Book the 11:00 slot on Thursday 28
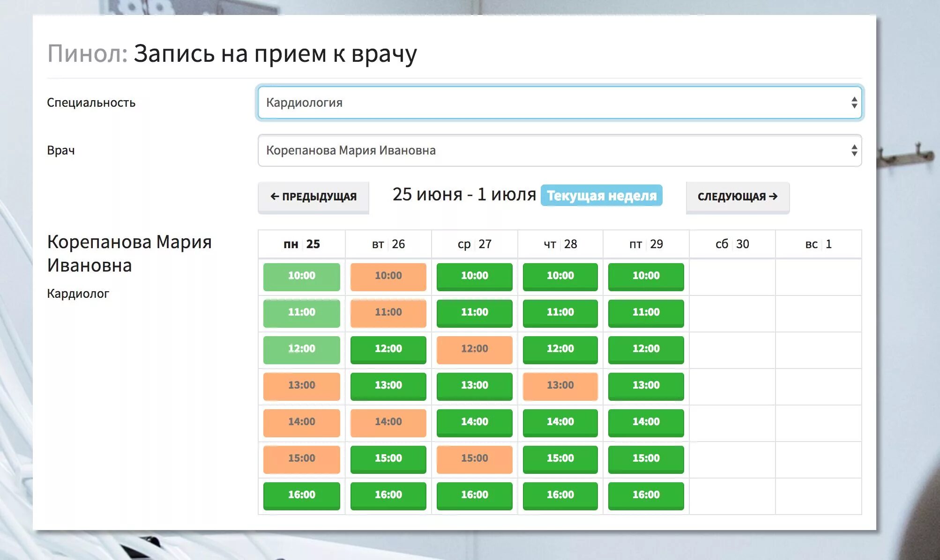Image resolution: width=940 pixels, height=560 pixels. point(560,313)
